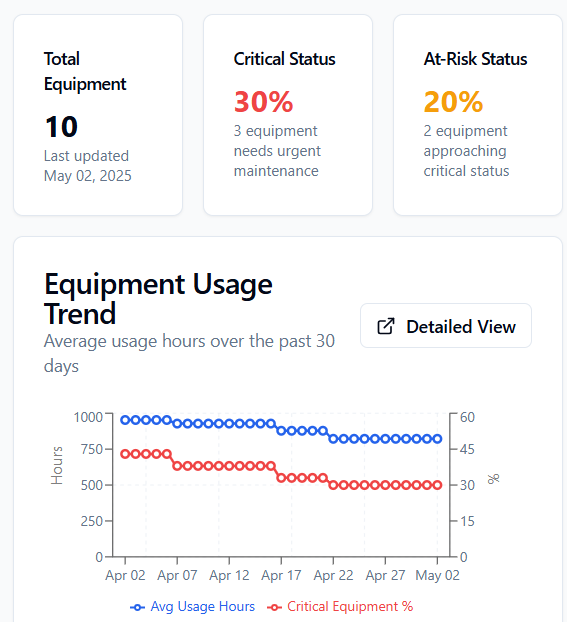Screen dimensions: 567x622
Task: Toggle the Avg Usage Hours legend entry
Action: [x=192, y=607]
